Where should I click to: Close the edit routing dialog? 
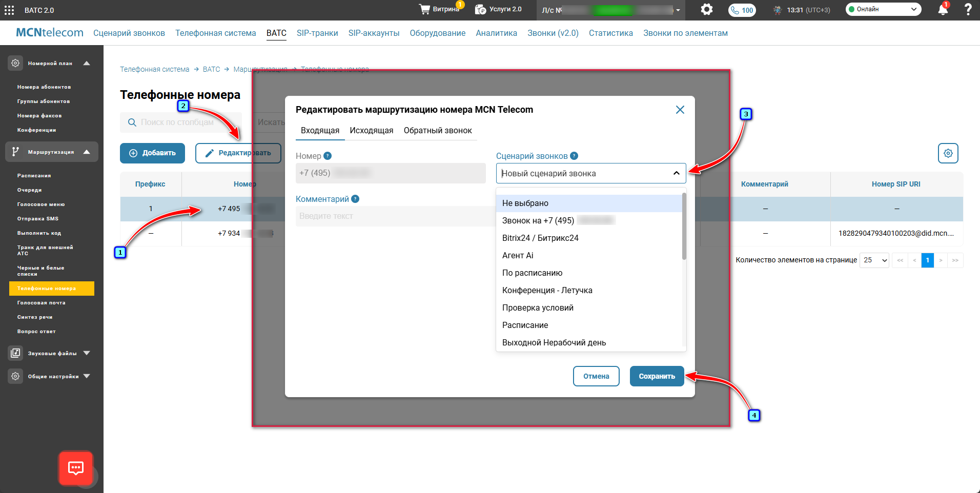click(680, 110)
